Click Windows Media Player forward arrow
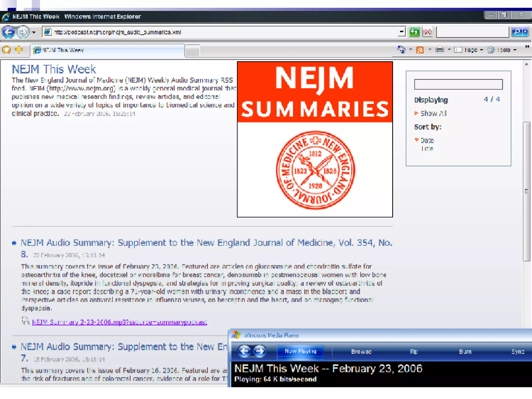This screenshot has height=399, width=532. (260, 351)
